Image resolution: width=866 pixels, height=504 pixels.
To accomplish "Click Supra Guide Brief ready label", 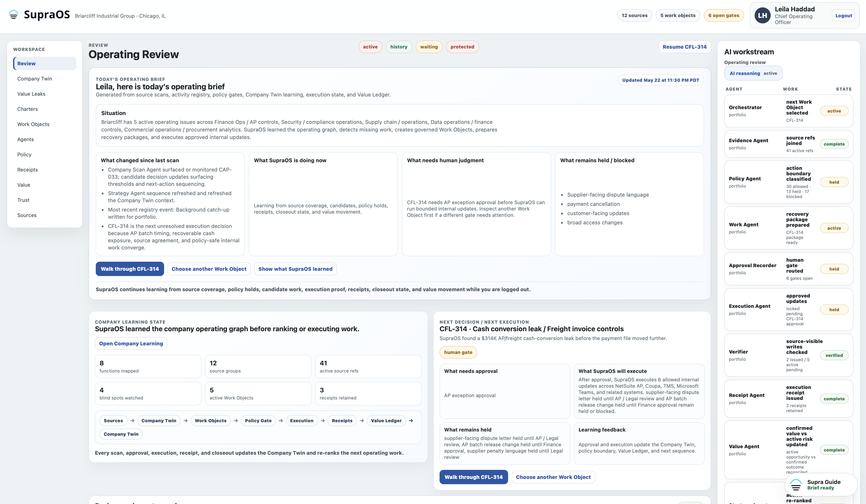I will point(821,488).
